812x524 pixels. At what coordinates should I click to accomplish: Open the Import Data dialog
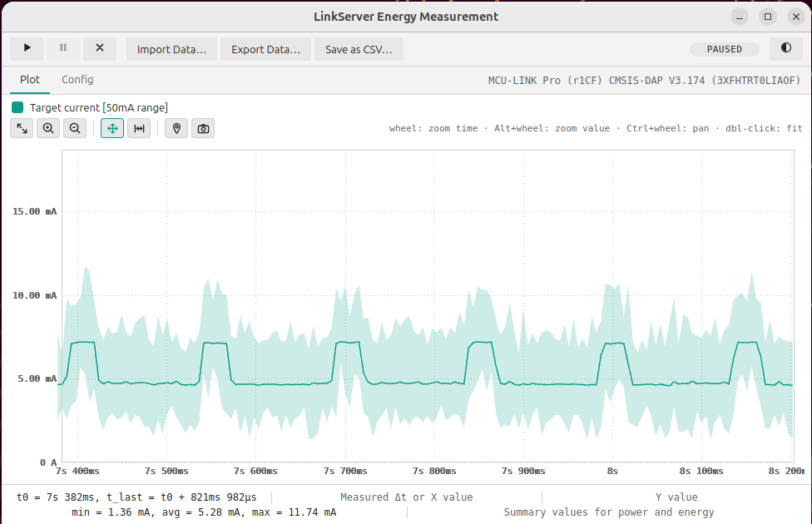click(171, 49)
